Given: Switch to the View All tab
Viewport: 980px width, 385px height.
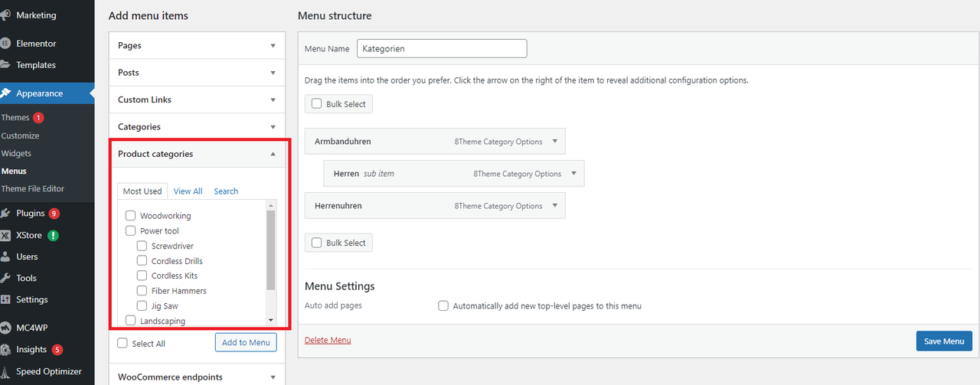Looking at the screenshot, I should click(188, 191).
